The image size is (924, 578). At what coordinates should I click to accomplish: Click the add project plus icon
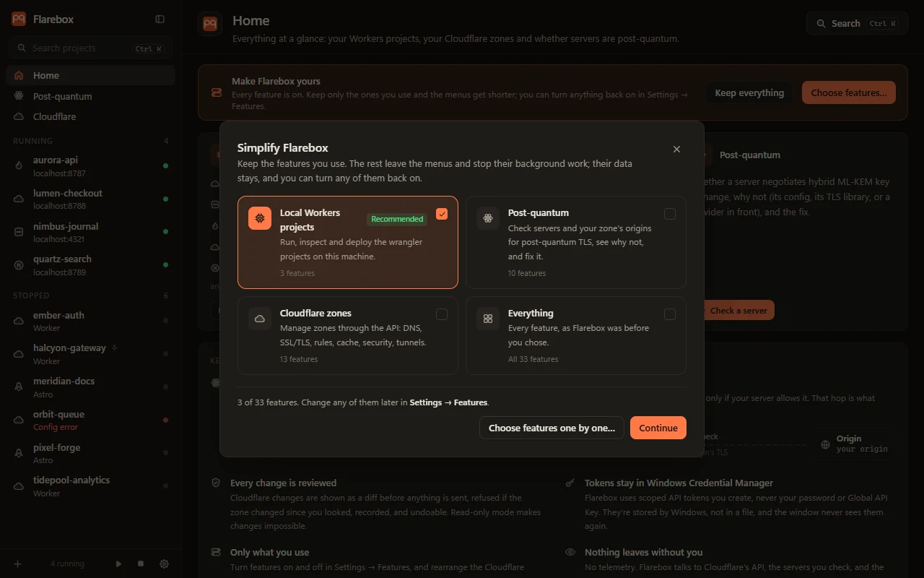tap(18, 564)
